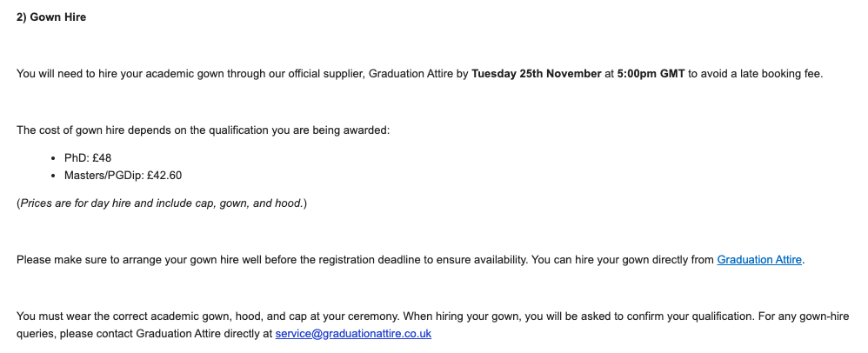Click the paragraph starting "Please make sure"
The image size is (868, 353).
pyautogui.click(x=261, y=259)
